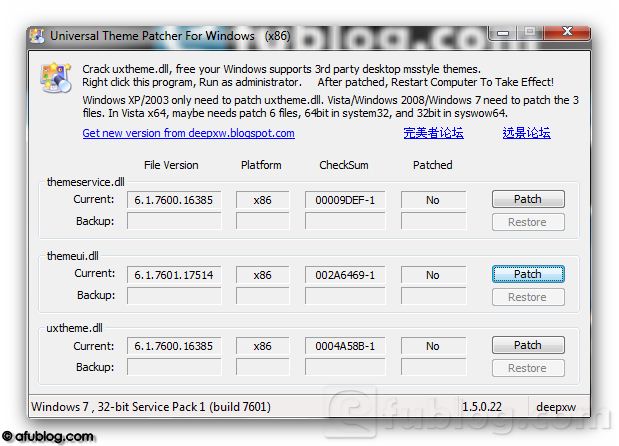
Task: Open the 远景论坛 link
Action: 526,133
